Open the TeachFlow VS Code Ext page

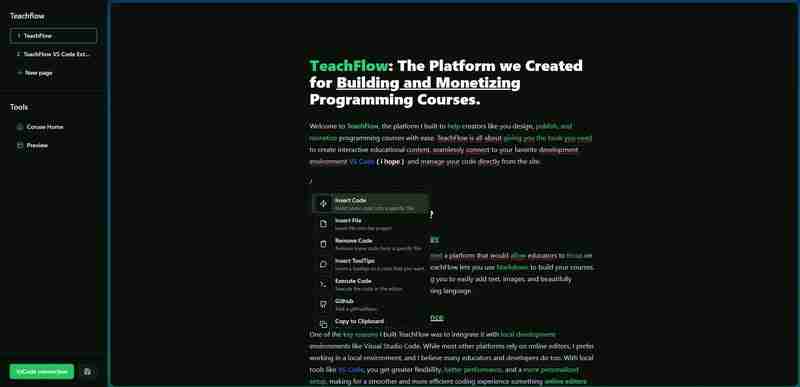pyautogui.click(x=53, y=54)
